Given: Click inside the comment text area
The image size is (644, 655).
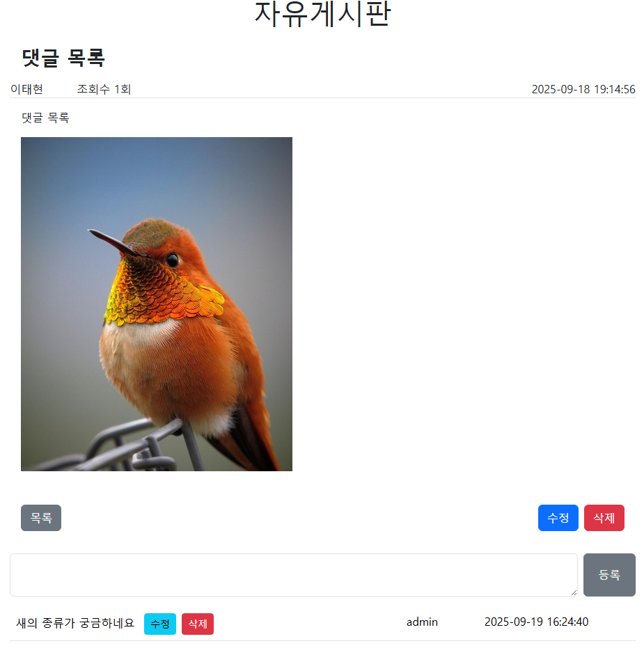Looking at the screenshot, I should point(293,575).
